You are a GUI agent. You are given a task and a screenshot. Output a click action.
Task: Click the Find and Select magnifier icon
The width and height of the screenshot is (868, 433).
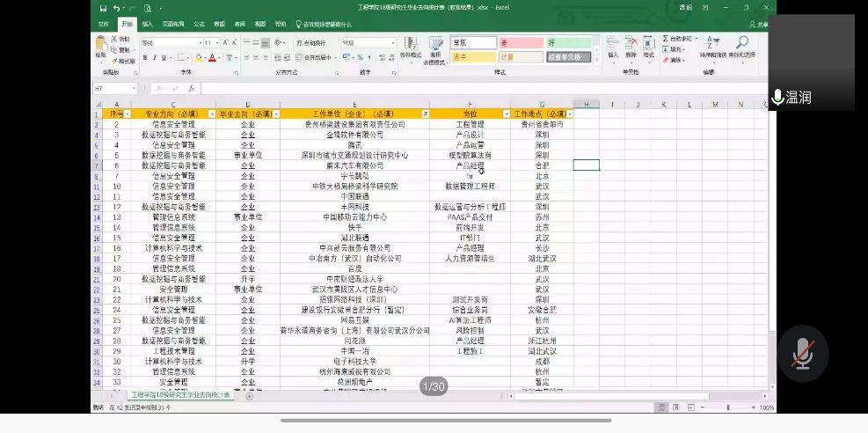pyautogui.click(x=741, y=44)
